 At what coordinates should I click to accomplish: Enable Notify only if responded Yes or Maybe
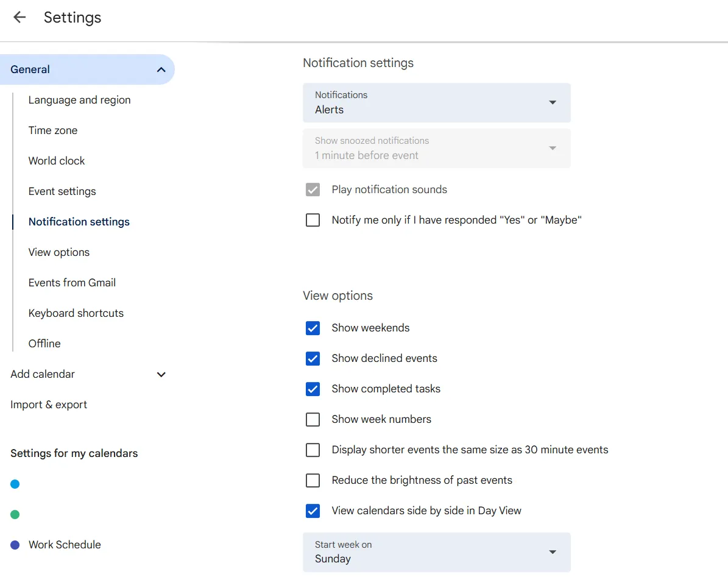coord(313,220)
